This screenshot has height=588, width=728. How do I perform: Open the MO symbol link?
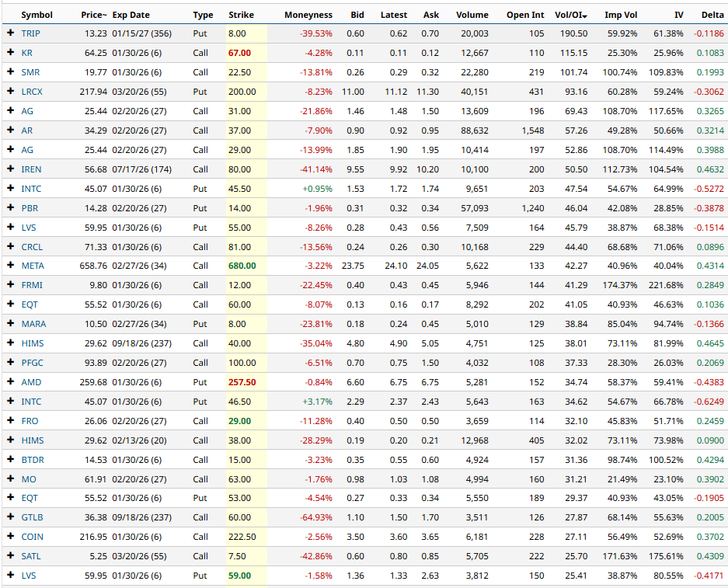click(29, 479)
